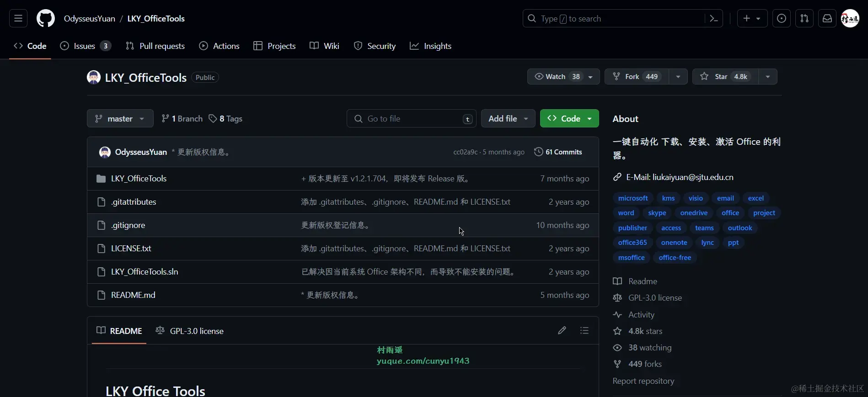
Task: Open the Projects tab
Action: click(274, 46)
